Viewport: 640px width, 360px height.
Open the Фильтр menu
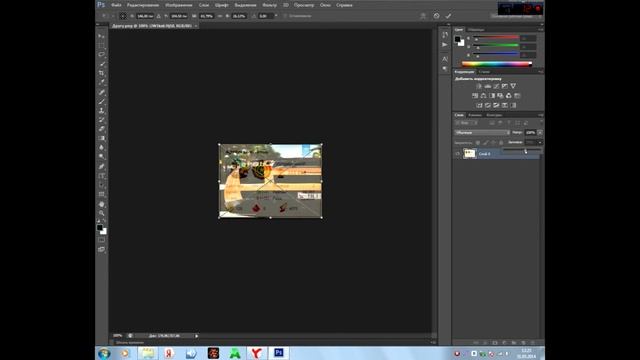click(x=269, y=5)
